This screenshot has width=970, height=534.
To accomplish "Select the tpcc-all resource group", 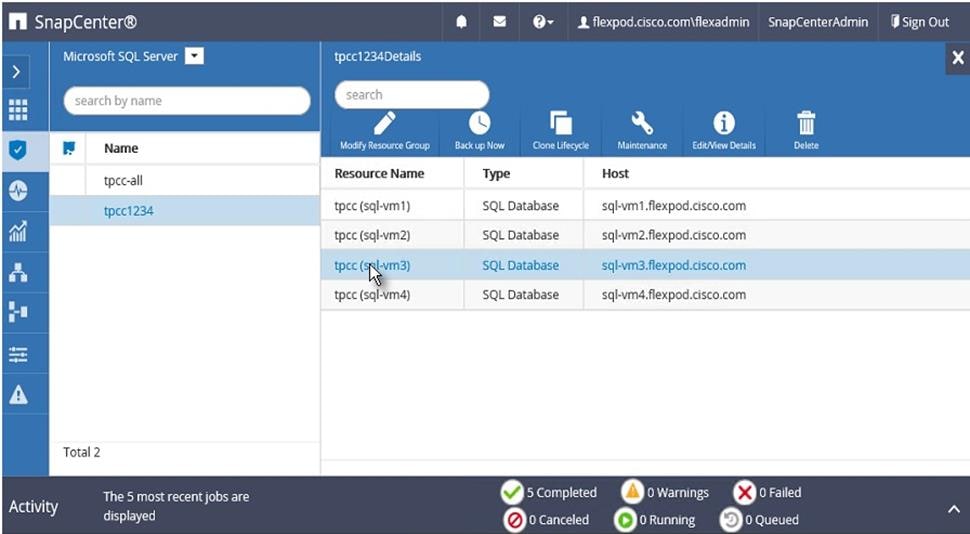I will (x=184, y=181).
